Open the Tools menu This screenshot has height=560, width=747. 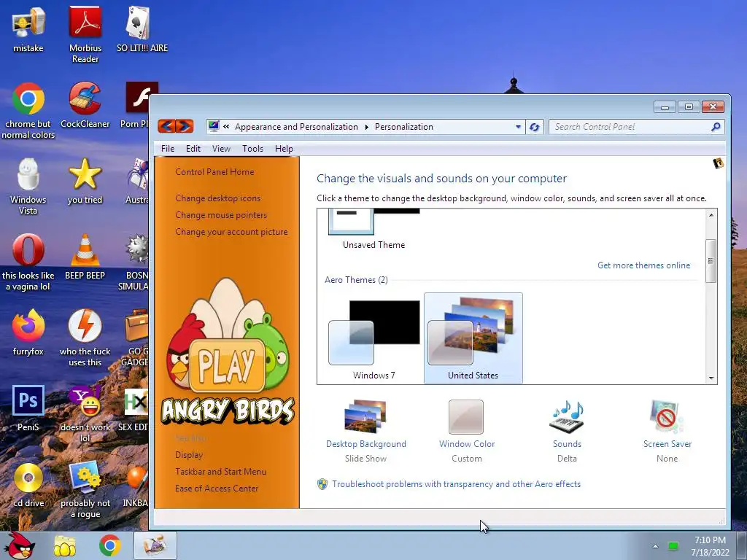tap(252, 149)
